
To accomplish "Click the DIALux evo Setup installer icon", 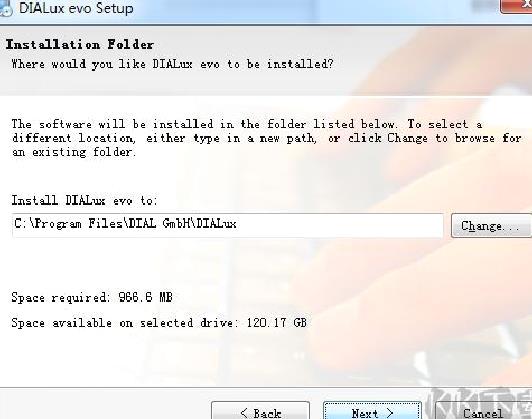I will 6,8.
